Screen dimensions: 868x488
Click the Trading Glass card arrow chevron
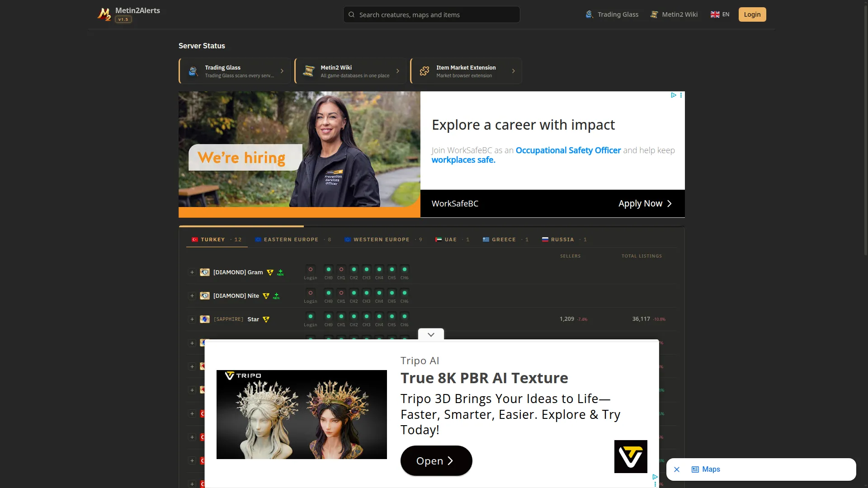[282, 71]
